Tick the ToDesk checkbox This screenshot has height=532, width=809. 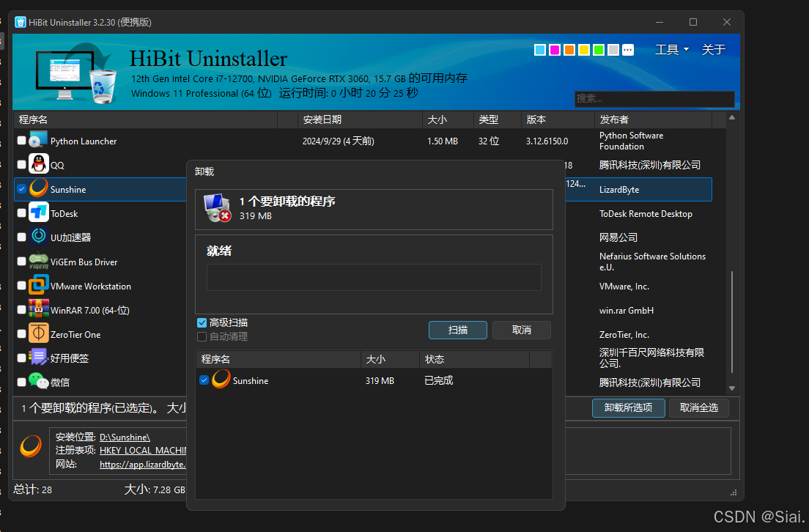pyautogui.click(x=21, y=213)
